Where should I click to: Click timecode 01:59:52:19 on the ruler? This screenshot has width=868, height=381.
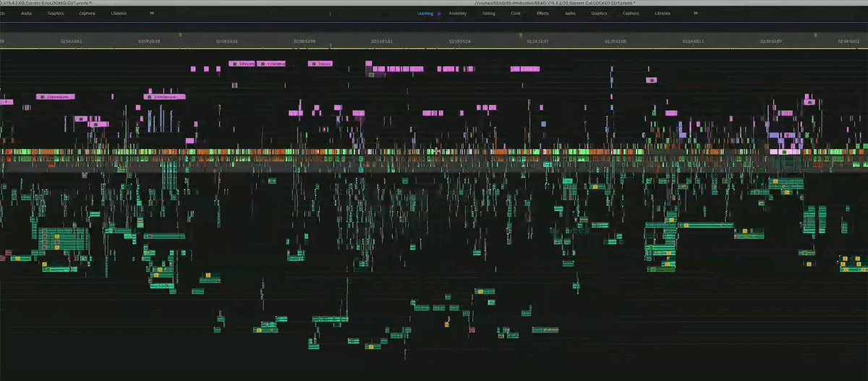coord(148,41)
